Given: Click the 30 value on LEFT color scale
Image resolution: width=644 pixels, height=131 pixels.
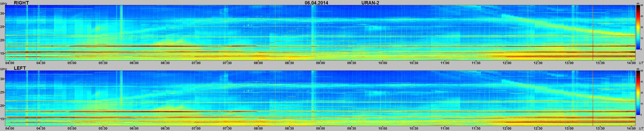Looking at the screenshot, I should pos(642,93).
